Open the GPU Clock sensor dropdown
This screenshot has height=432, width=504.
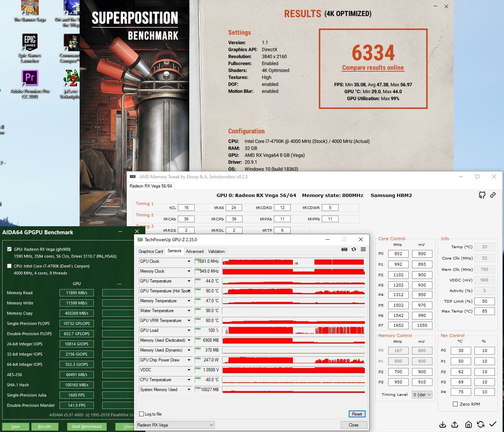coord(189,261)
